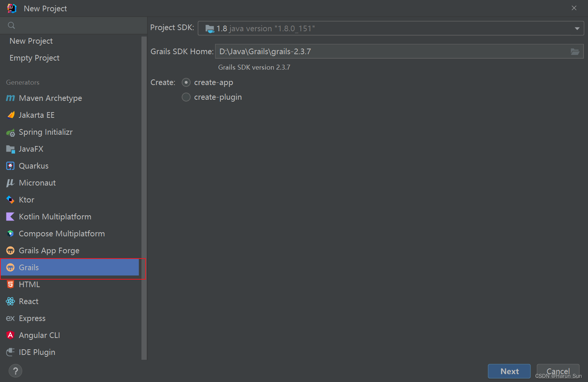Viewport: 588px width, 382px height.
Task: Click the HTML5 shield icon
Action: [x=11, y=285]
